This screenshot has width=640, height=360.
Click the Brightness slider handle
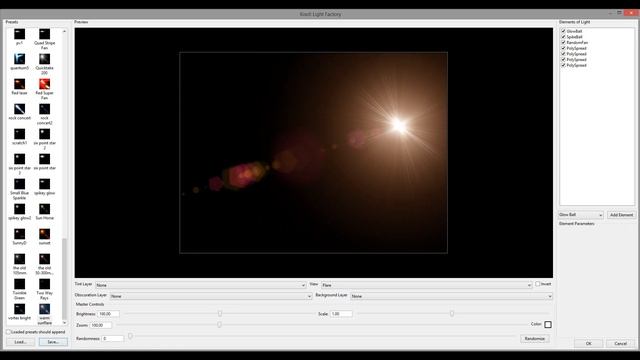pos(220,313)
